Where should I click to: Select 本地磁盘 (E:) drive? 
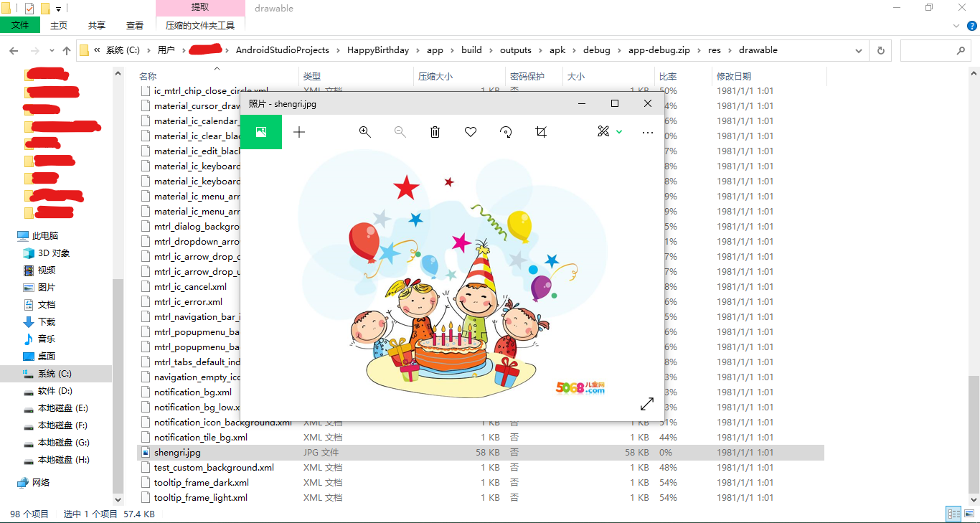[x=63, y=408]
